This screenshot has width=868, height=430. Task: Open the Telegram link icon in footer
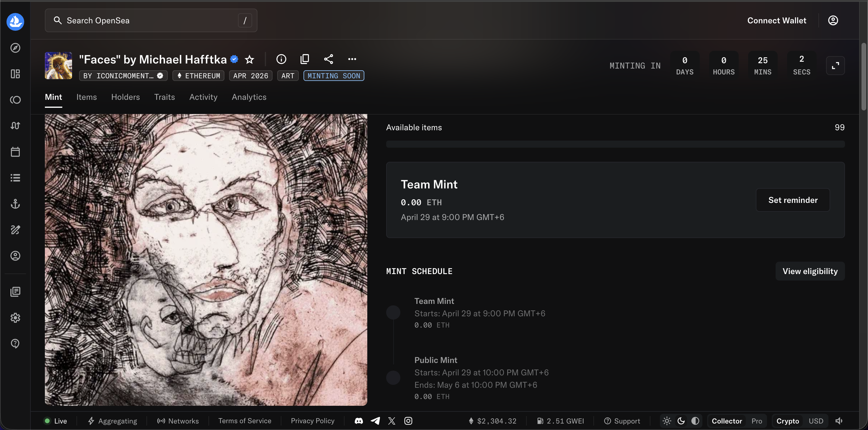click(x=375, y=421)
